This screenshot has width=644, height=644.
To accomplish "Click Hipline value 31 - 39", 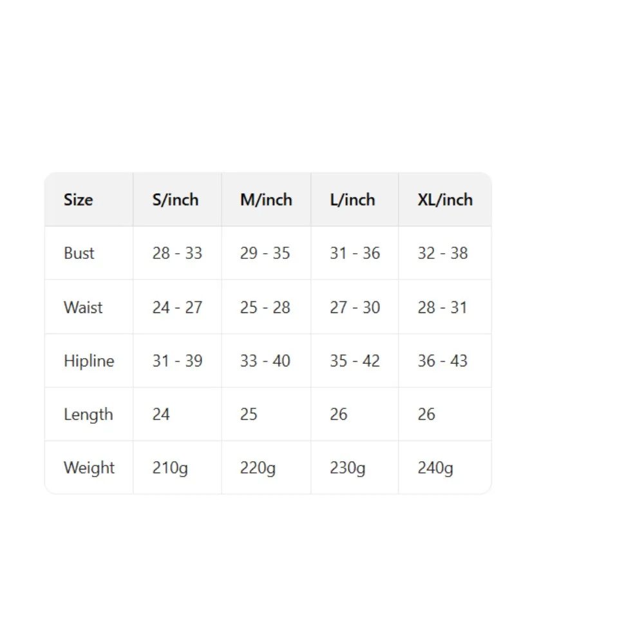I will (x=177, y=361).
